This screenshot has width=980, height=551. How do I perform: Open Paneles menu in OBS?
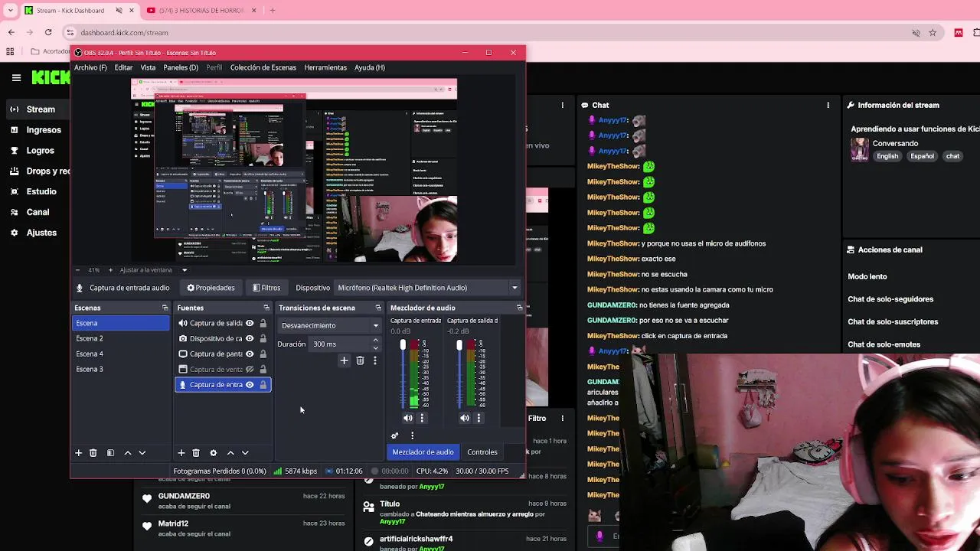point(181,67)
